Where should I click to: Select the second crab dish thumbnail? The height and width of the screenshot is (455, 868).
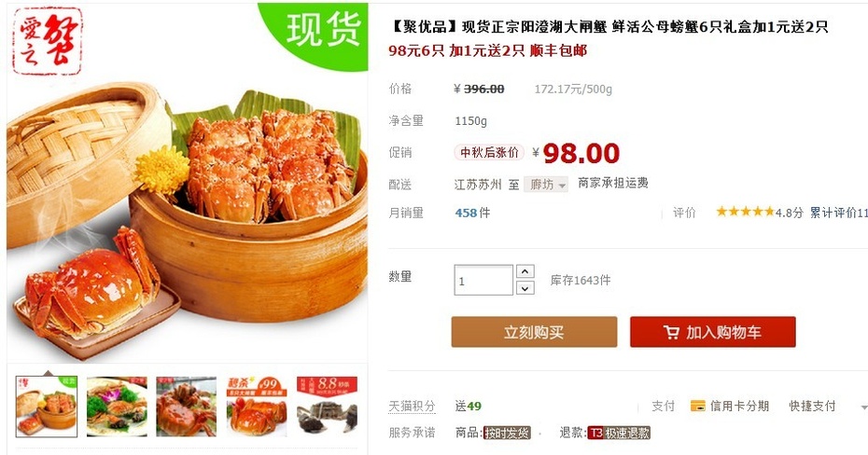(117, 407)
